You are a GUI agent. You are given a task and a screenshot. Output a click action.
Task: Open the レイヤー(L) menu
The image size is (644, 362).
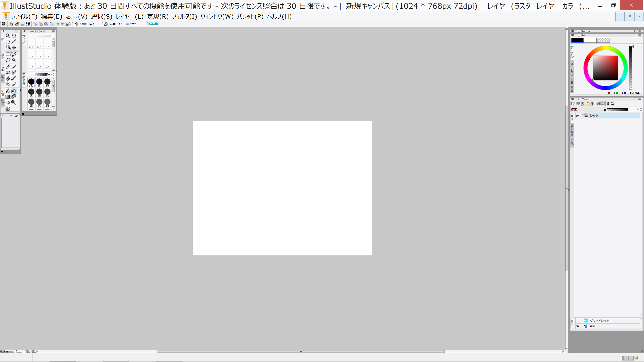(x=130, y=17)
